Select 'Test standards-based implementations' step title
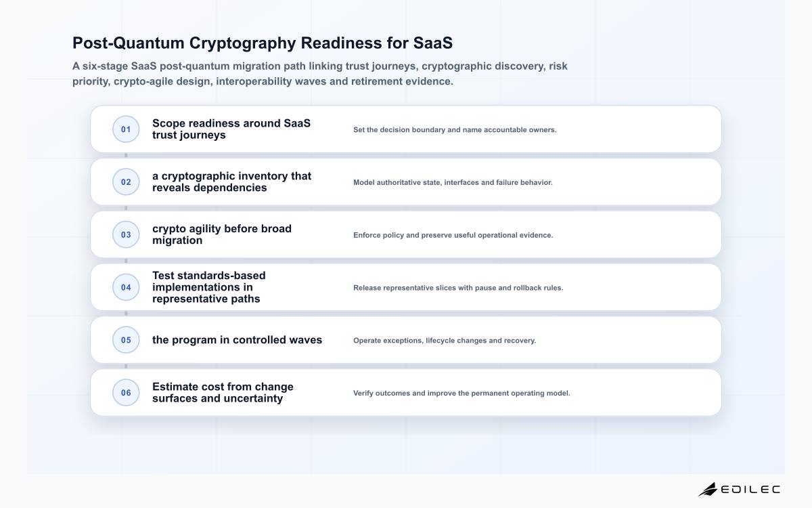This screenshot has width=812, height=508. click(209, 287)
